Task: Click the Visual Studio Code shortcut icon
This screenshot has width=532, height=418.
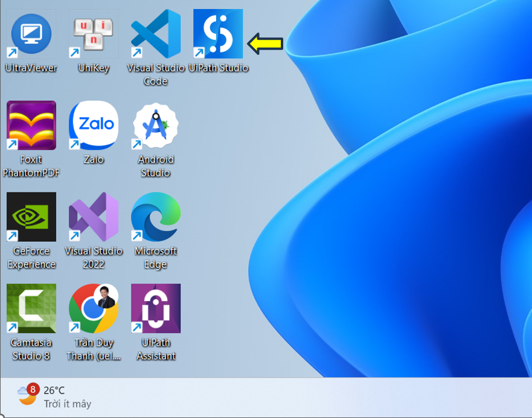Action: click(x=156, y=34)
